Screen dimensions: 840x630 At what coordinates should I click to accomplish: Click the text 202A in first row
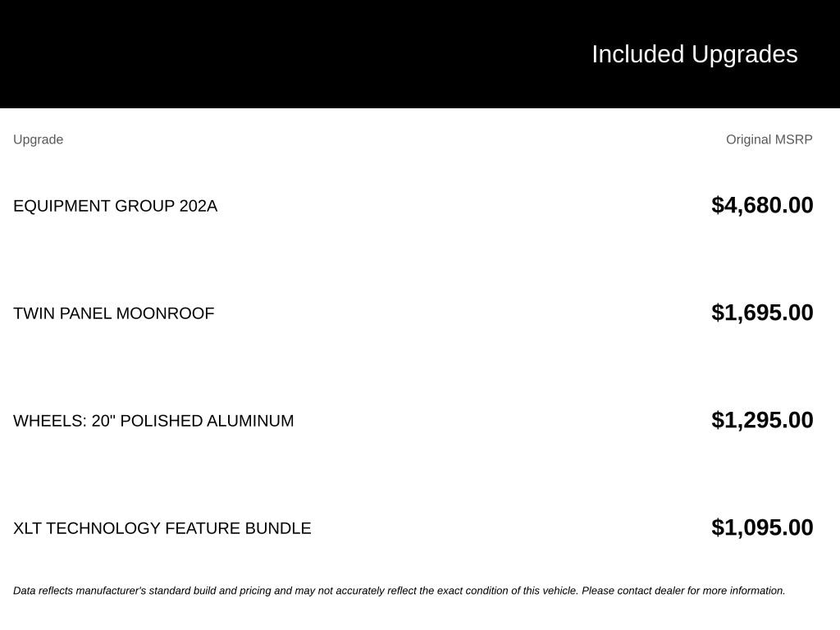click(199, 206)
